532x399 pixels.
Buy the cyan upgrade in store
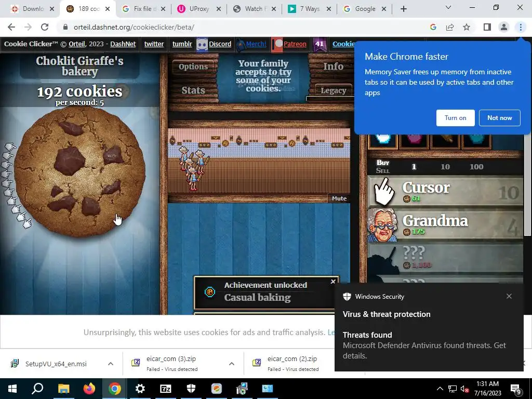click(476, 140)
